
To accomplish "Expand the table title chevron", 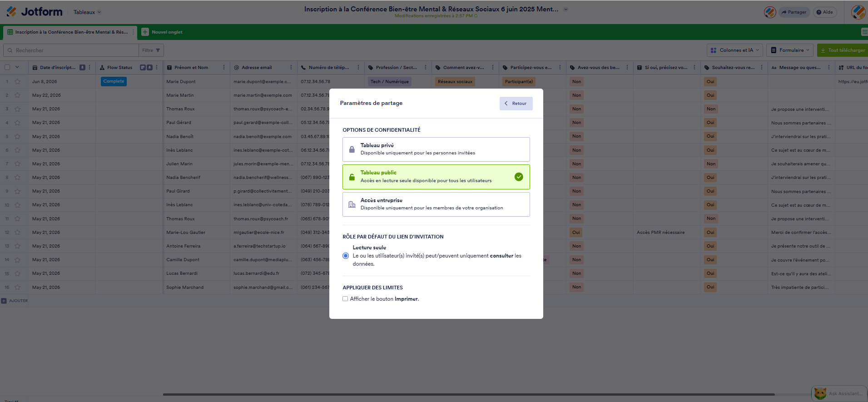I will click(565, 9).
